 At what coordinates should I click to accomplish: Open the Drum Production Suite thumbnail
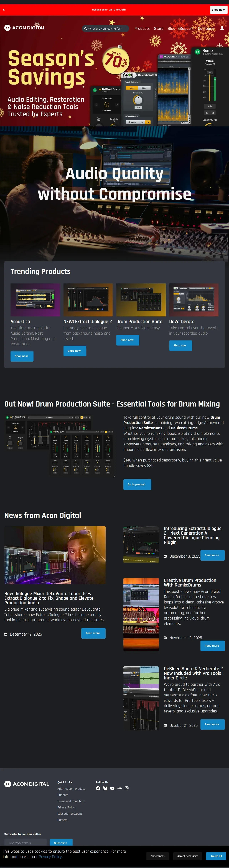141,300
